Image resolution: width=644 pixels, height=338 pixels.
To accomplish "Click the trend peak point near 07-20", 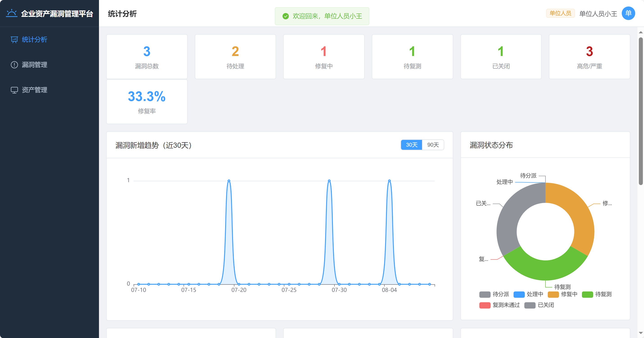I will pyautogui.click(x=229, y=181).
